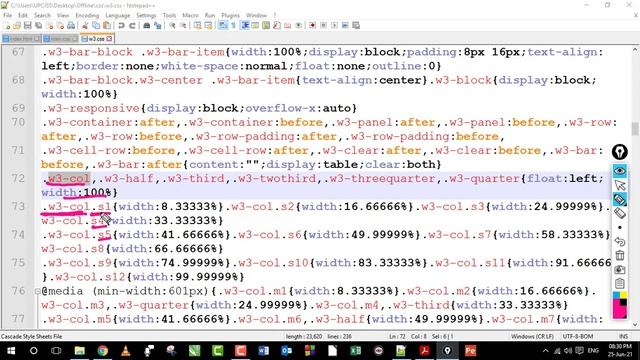
Task: Click UTF-8-BOM encoding in status bar
Action: pos(577,336)
